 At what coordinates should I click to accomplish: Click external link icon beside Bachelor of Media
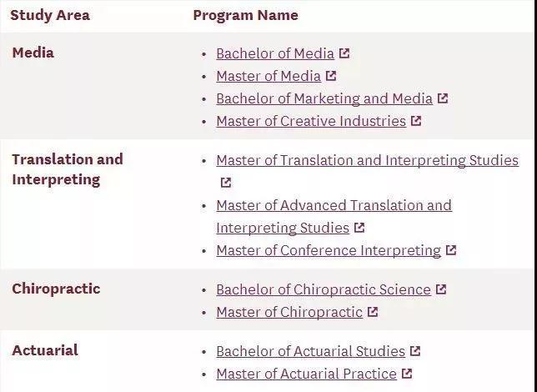(x=344, y=53)
